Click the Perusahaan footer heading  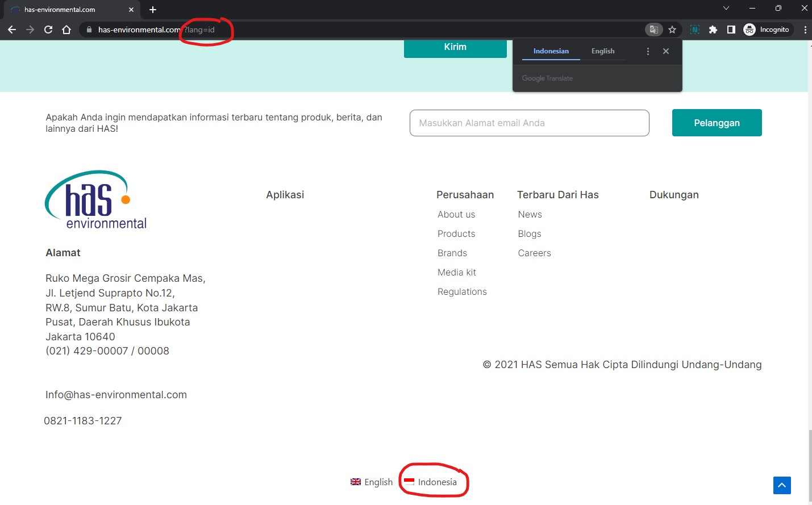[465, 195]
